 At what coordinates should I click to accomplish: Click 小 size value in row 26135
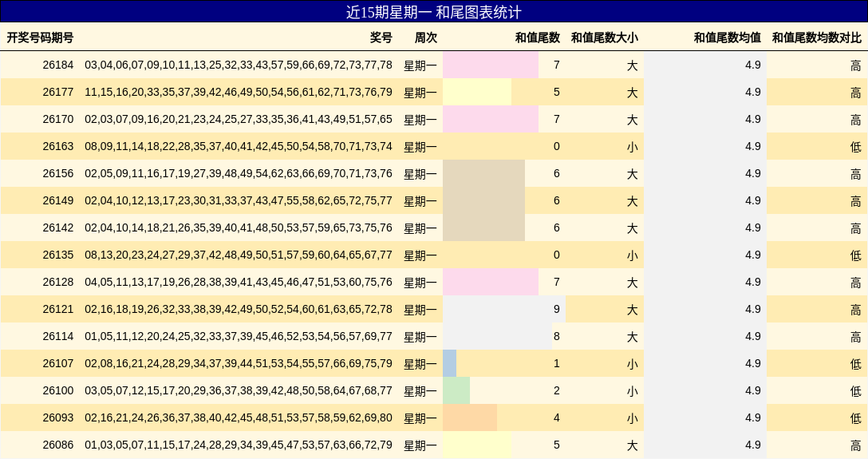pyautogui.click(x=632, y=255)
